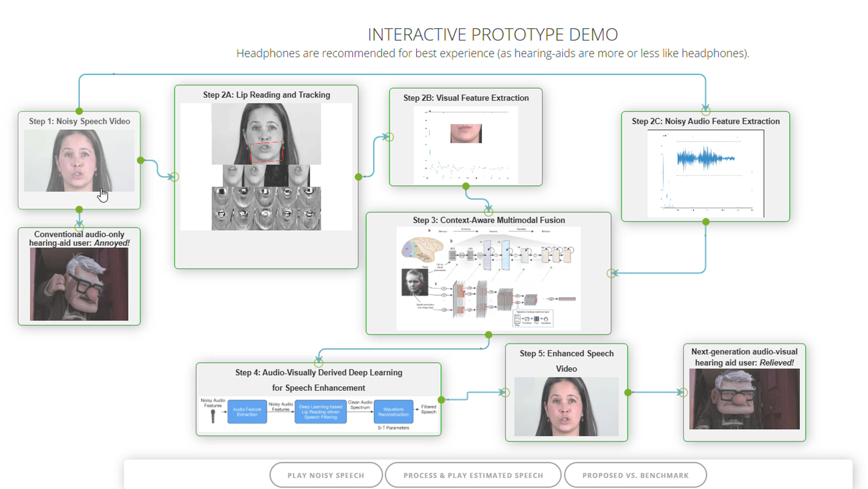
Task: Click green output dot right of Step 5
Action: click(x=628, y=392)
